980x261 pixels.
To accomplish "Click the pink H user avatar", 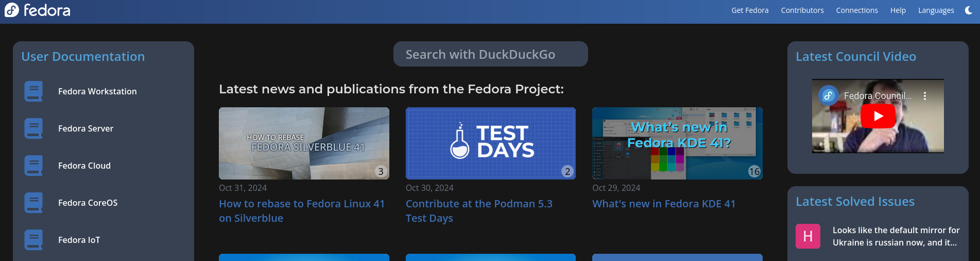I will click(808, 236).
